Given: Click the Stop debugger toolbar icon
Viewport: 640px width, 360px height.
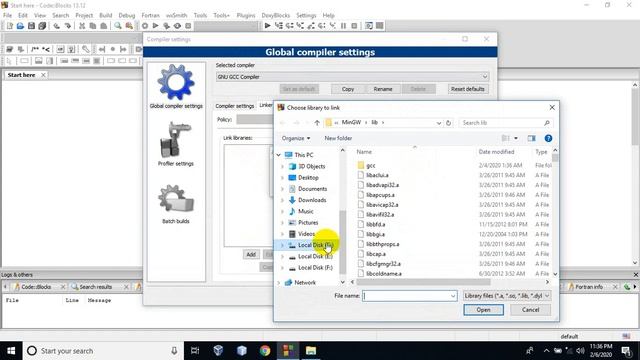Looking at the screenshot, I should pos(354,26).
